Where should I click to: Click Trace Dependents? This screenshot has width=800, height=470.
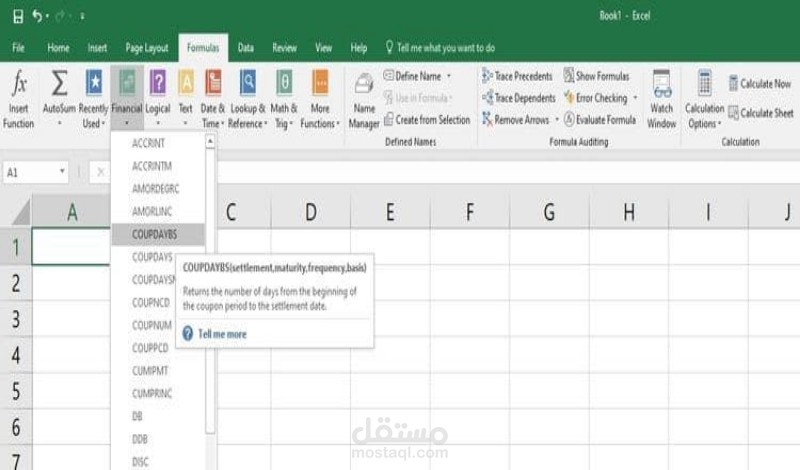[518, 98]
